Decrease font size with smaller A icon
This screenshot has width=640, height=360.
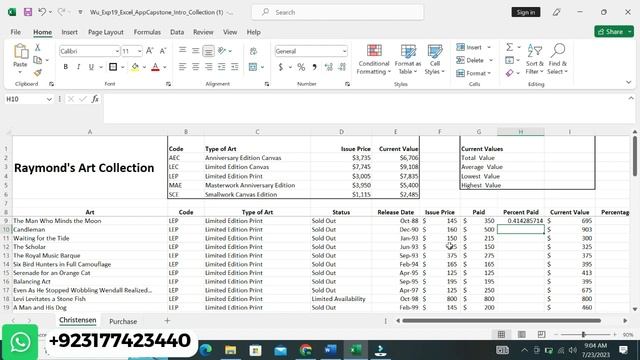coord(162,51)
